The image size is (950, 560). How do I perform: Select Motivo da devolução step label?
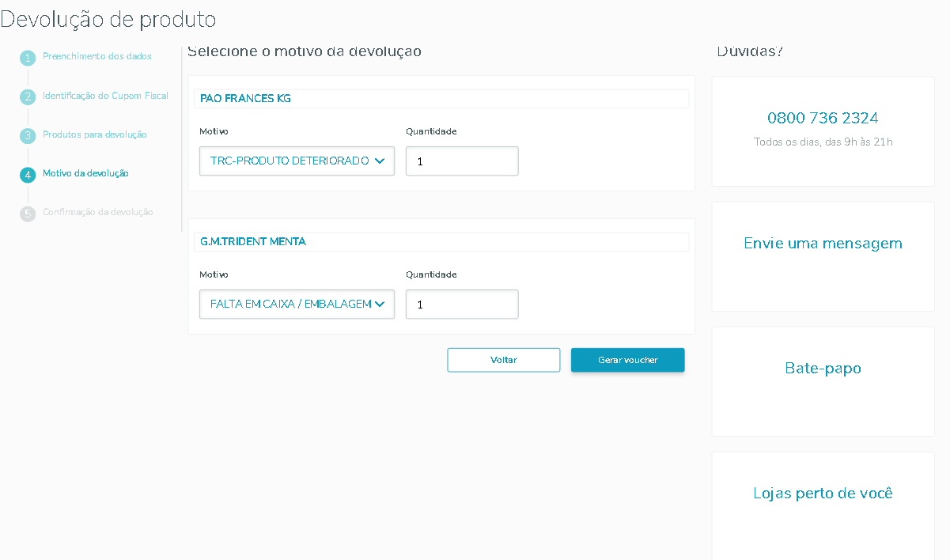pyautogui.click(x=85, y=173)
